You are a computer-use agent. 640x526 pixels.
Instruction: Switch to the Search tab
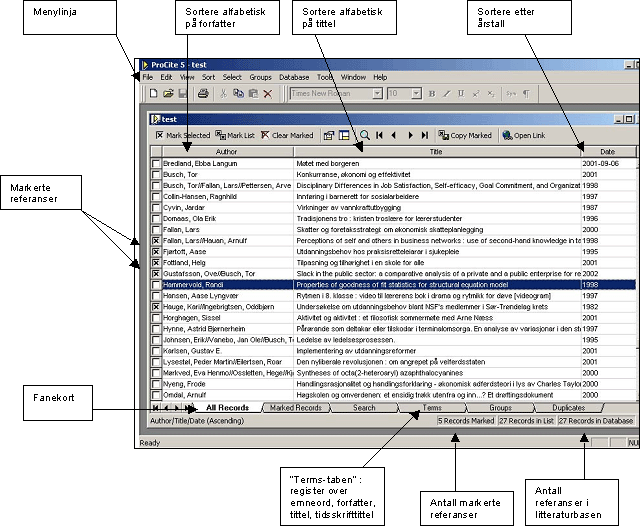tap(364, 408)
